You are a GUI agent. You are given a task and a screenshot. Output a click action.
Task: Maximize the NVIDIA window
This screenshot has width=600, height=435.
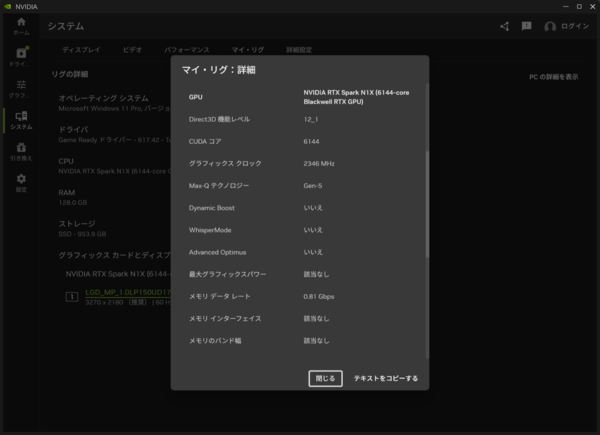click(579, 7)
